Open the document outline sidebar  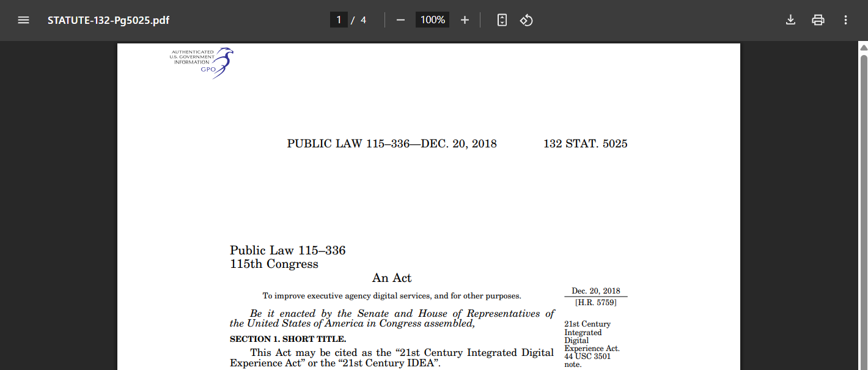point(23,20)
